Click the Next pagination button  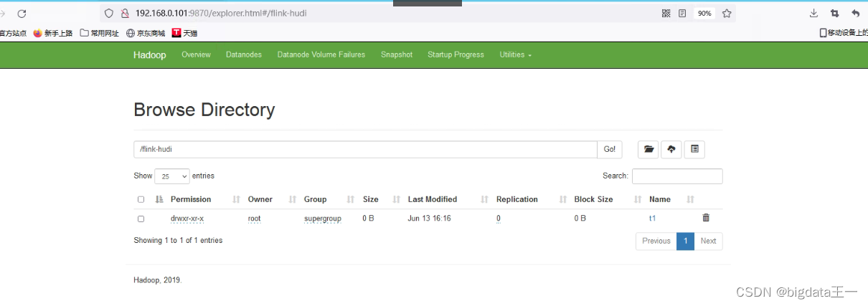(709, 241)
